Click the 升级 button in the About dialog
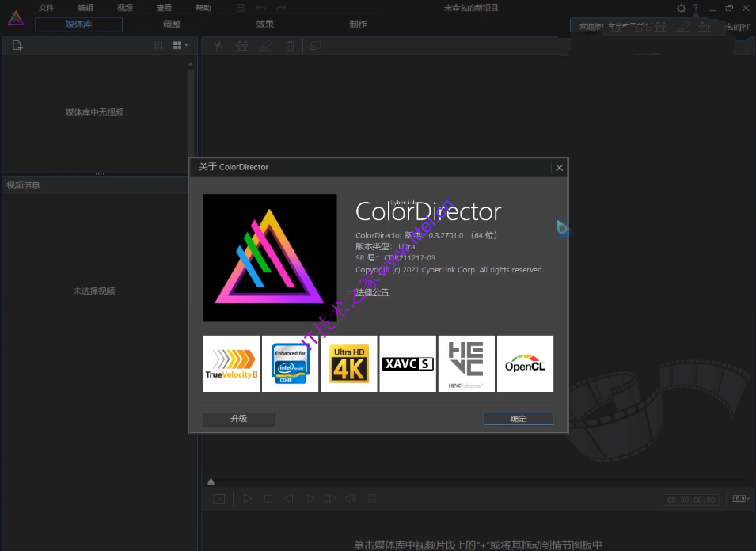 [238, 419]
